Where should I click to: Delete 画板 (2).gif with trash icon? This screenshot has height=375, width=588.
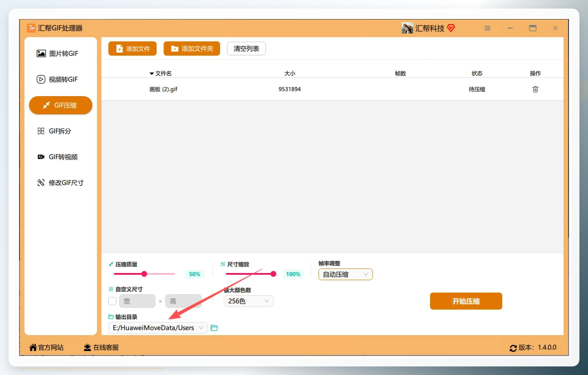click(x=535, y=89)
